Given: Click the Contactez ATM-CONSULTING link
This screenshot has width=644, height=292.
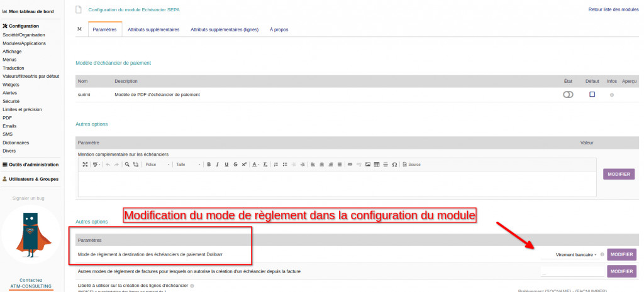Looking at the screenshot, I should [31, 283].
